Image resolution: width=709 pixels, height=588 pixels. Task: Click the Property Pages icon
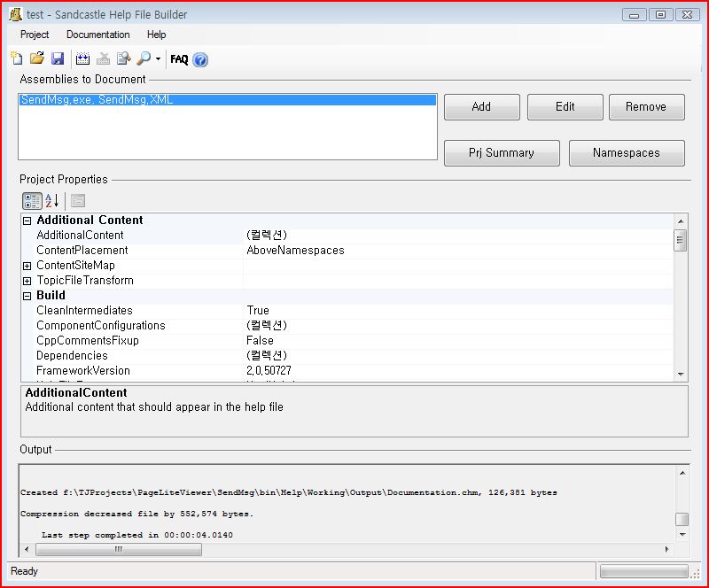tap(78, 201)
